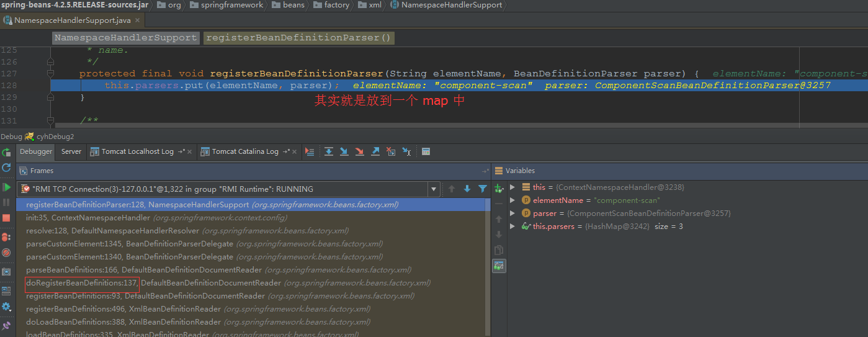The height and width of the screenshot is (337, 868).
Task: Close the Tomcat Localhost Log tab
Action: click(x=190, y=151)
